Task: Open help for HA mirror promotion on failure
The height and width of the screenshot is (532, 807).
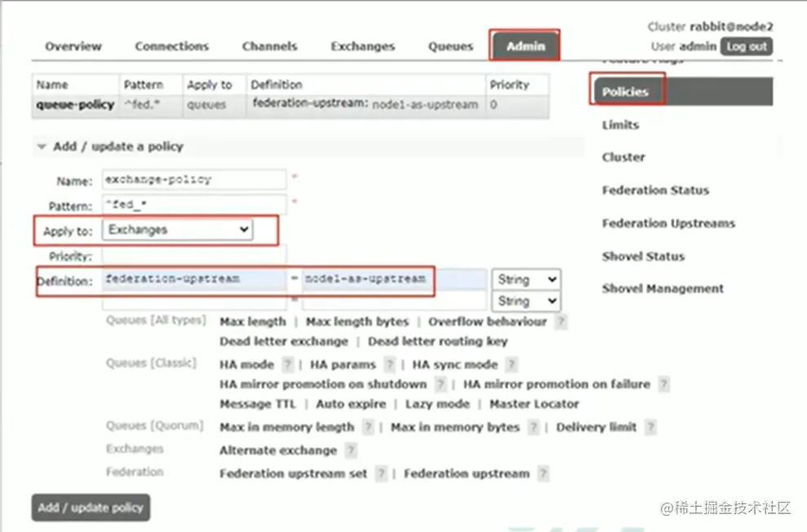Action: pos(664,384)
